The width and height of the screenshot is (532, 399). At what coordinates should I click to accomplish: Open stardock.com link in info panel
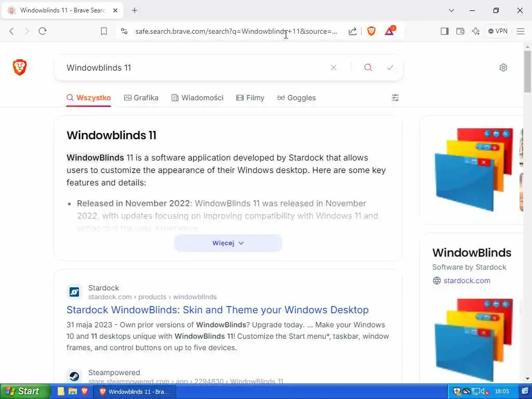(x=467, y=281)
